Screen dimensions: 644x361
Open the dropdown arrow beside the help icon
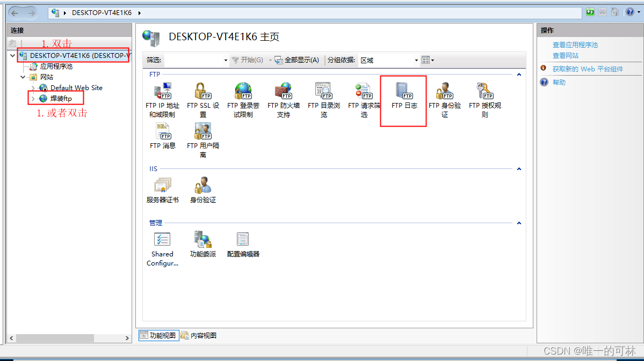click(639, 12)
